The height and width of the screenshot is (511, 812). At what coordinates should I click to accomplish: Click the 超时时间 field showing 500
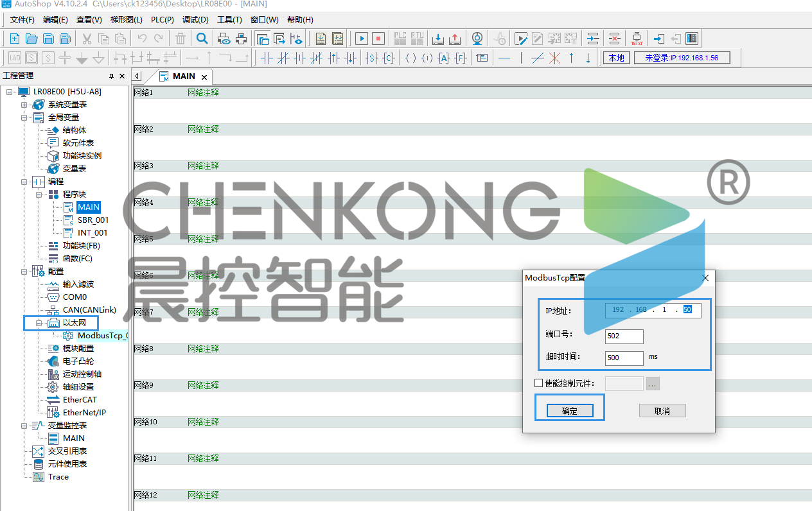point(624,358)
